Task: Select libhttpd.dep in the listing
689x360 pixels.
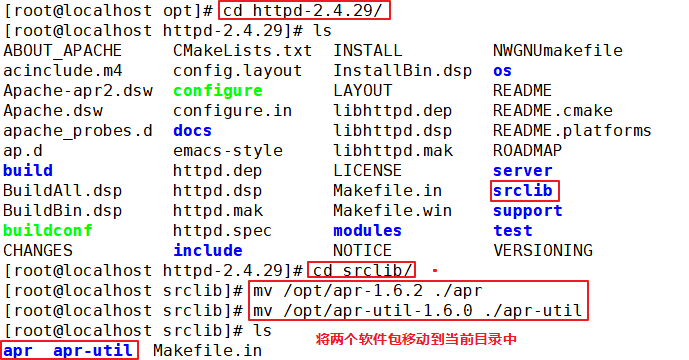Action: 392,111
